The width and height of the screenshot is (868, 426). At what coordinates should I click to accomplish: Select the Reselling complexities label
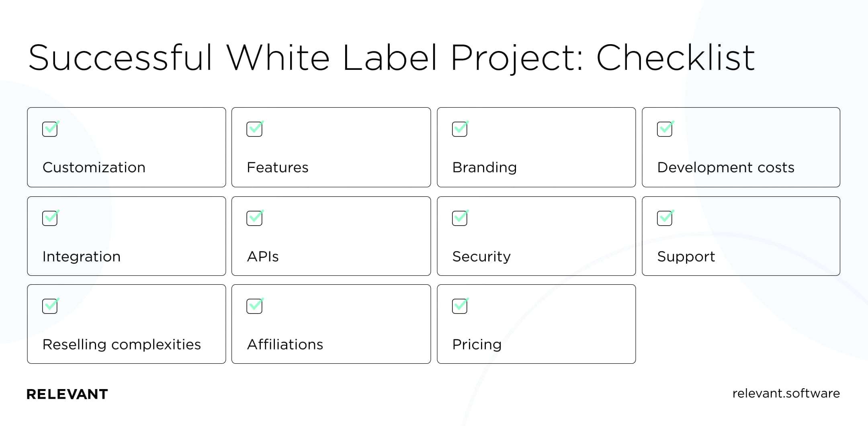(122, 345)
